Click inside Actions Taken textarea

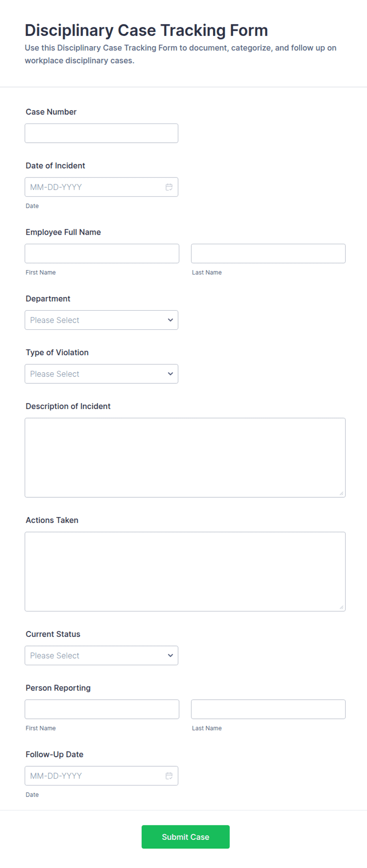coord(185,571)
